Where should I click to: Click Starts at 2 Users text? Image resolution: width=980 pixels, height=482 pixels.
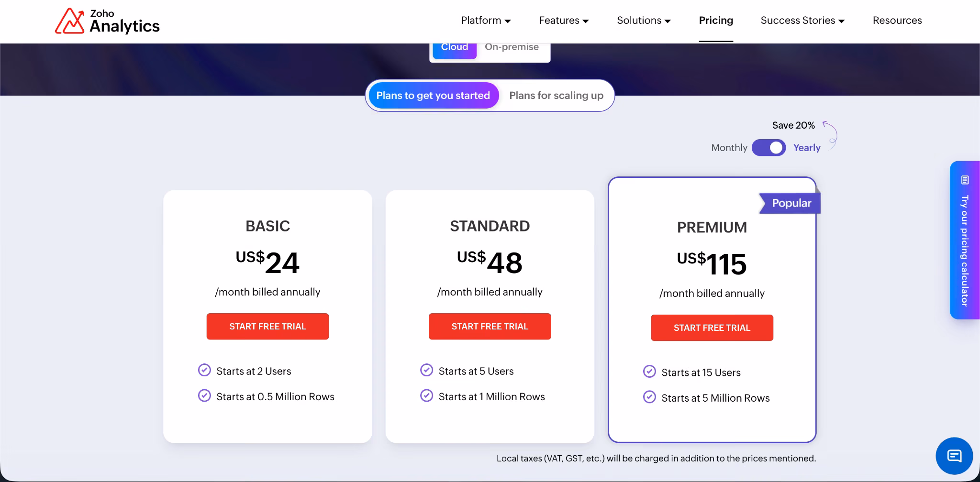254,371
